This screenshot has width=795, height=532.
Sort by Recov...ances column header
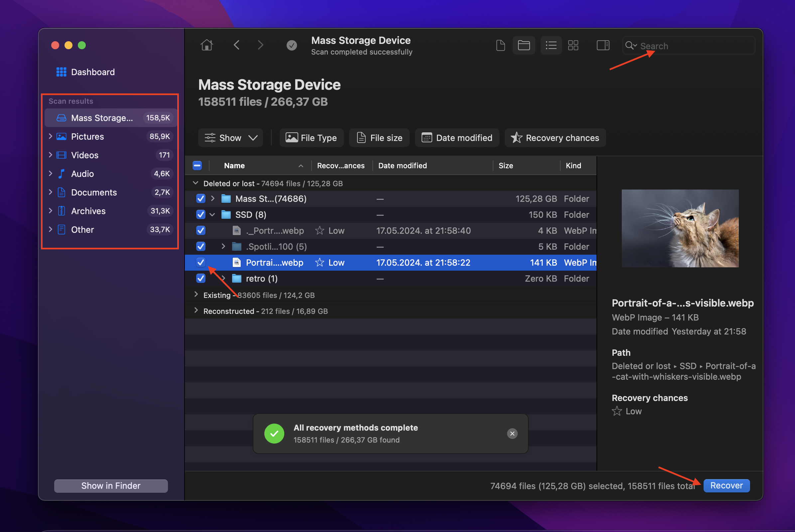[x=342, y=166]
